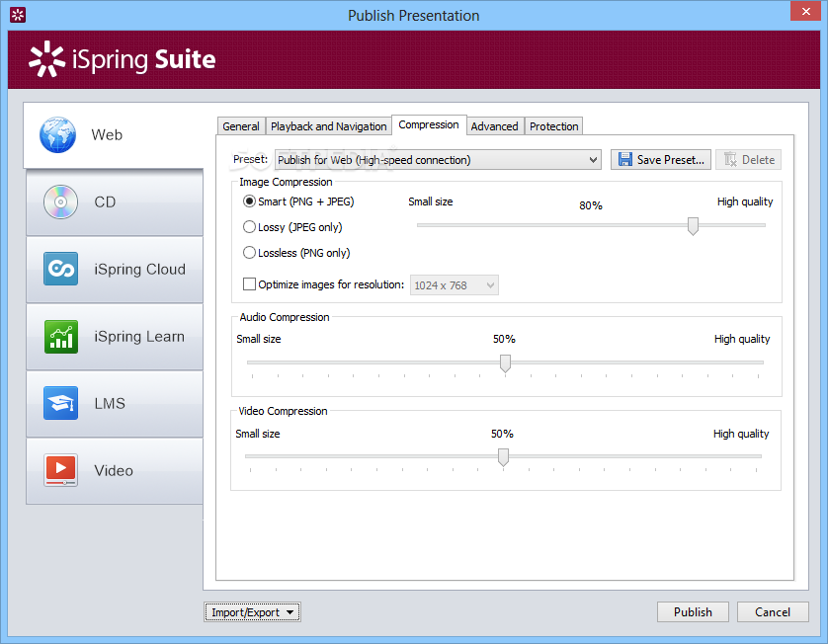Click the Save Preset floppy disk icon
Image resolution: width=828 pixels, height=644 pixels.
(625, 159)
